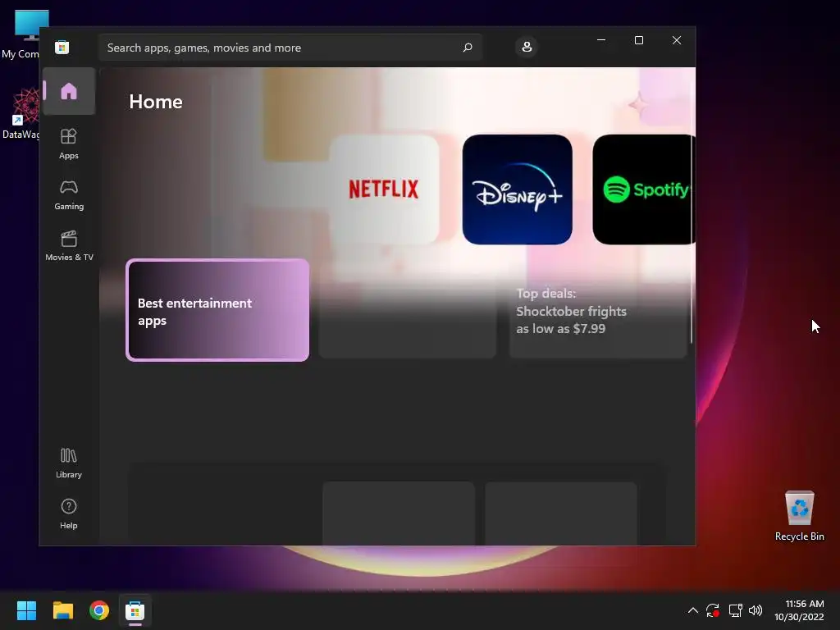This screenshot has height=630, width=840.
Task: Select the Recycle Bin desktop icon
Action: (x=799, y=516)
